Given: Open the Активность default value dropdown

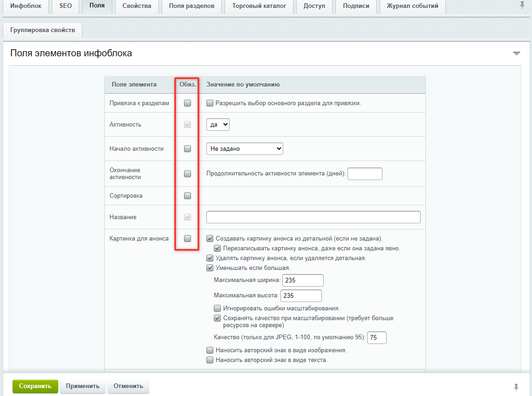Looking at the screenshot, I should click(x=218, y=124).
